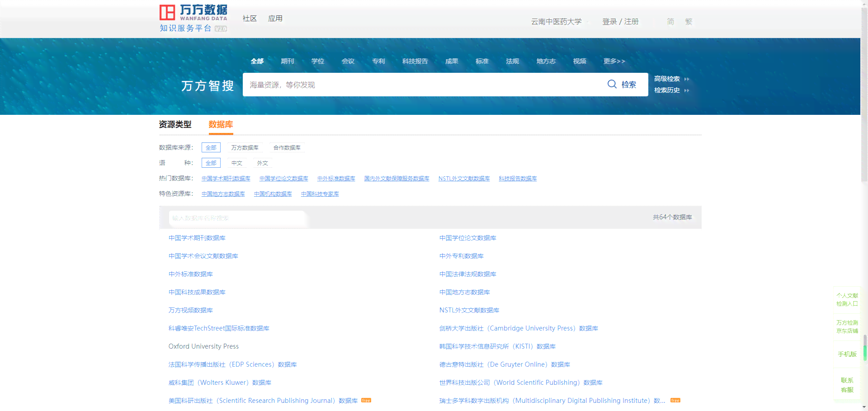Click 登录 / 注册 link
The image size is (868, 411).
tap(620, 22)
